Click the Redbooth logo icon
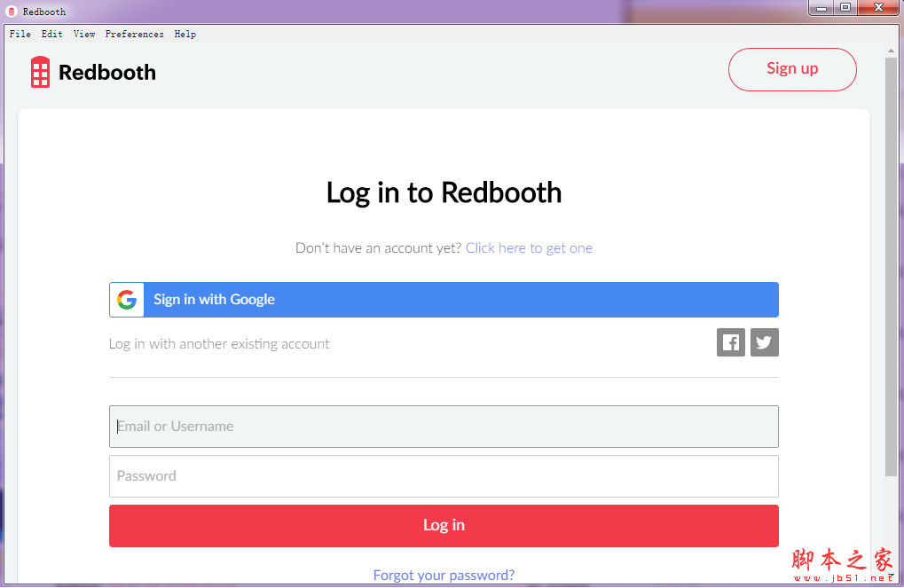 point(39,72)
